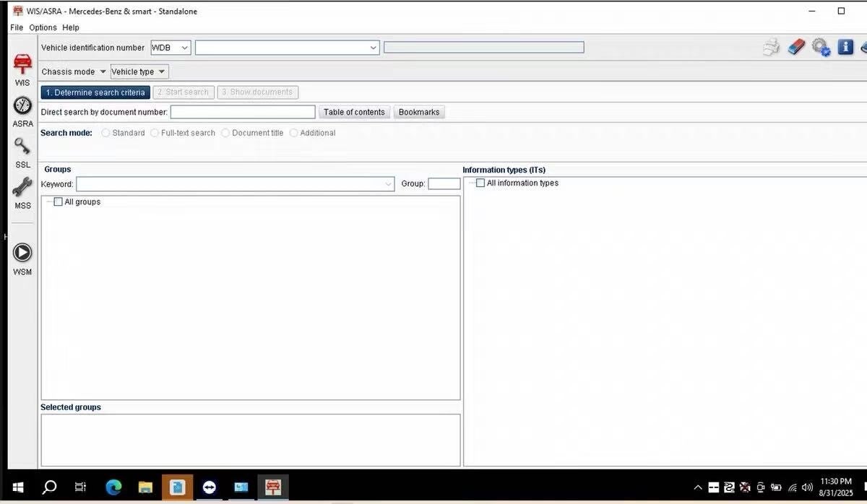This screenshot has height=504, width=867.
Task: Click the WIS/ASRA title bar app icon
Action: coord(18,11)
